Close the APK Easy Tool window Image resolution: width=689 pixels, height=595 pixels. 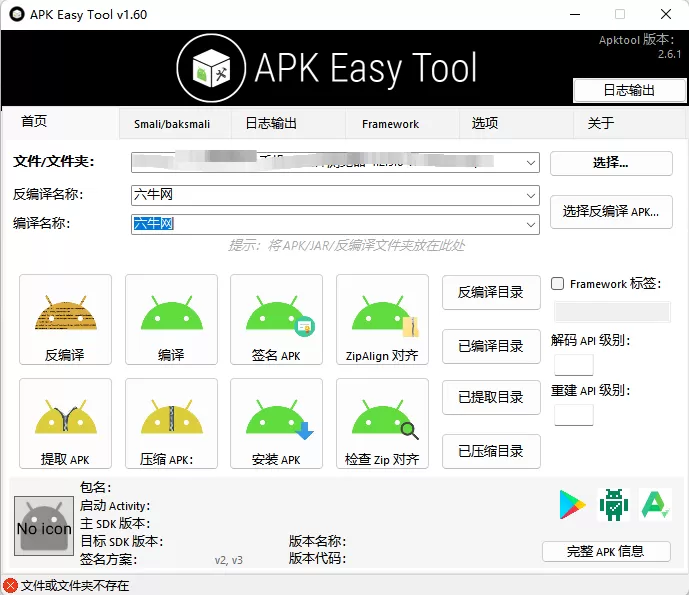coord(666,15)
